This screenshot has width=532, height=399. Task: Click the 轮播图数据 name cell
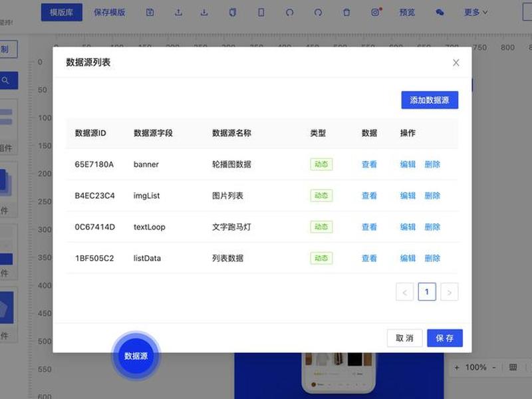pyautogui.click(x=231, y=164)
